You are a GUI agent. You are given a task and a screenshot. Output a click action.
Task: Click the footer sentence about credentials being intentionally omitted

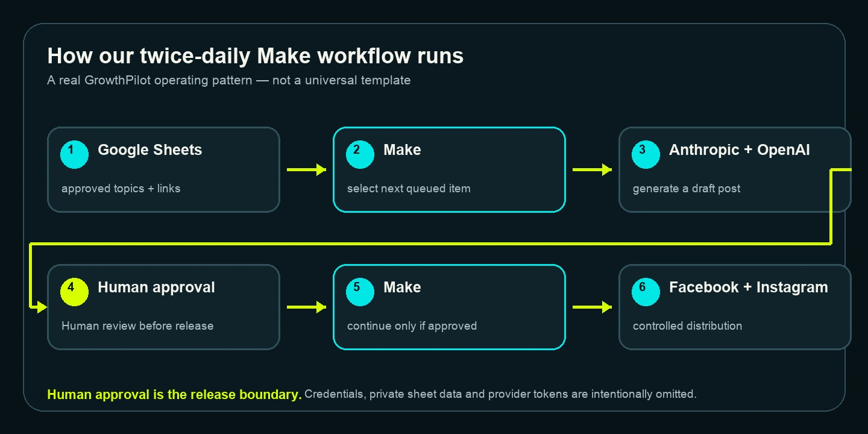coord(501,394)
